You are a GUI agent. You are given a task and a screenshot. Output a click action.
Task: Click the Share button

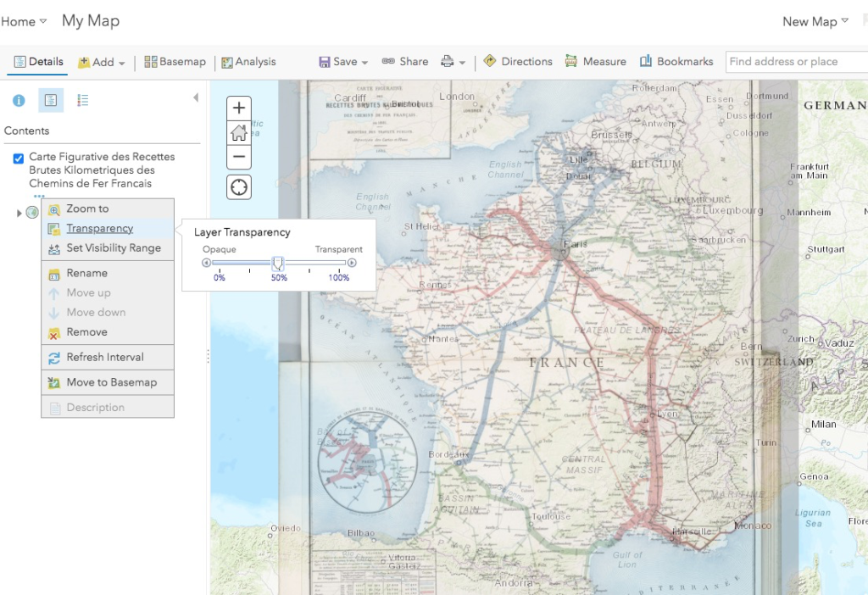pos(405,62)
